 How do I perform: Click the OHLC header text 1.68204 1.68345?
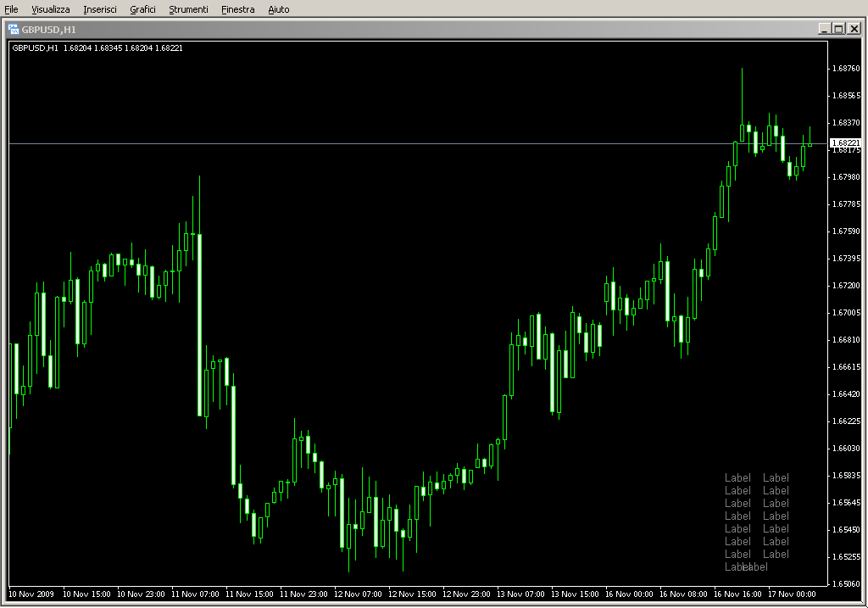pos(92,48)
